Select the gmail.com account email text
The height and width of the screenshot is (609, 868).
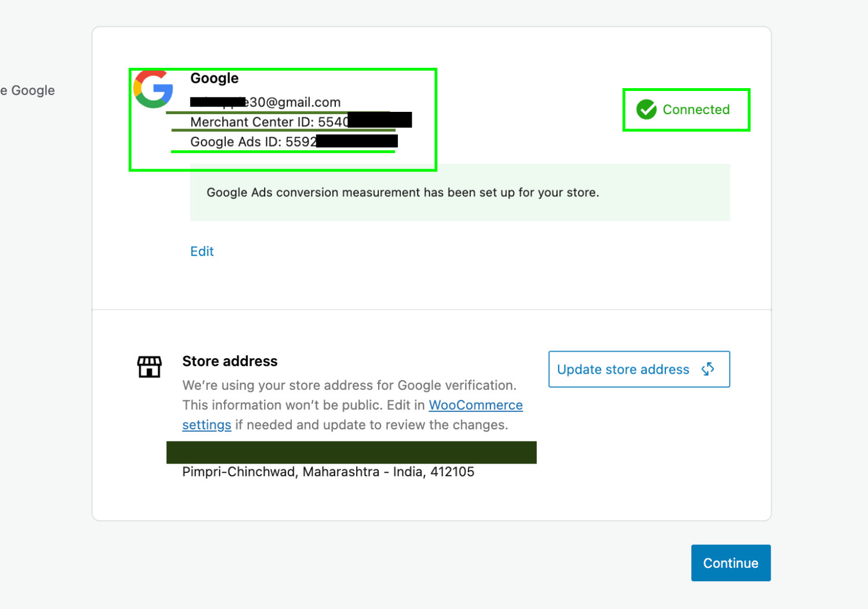(x=265, y=102)
